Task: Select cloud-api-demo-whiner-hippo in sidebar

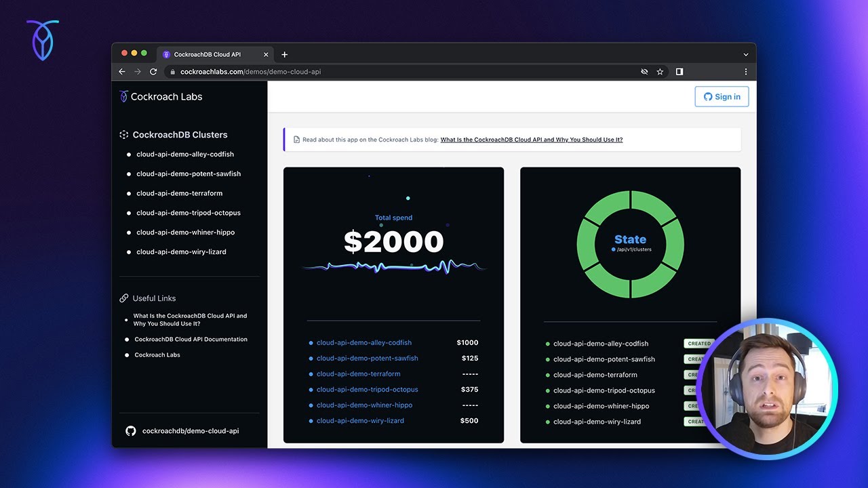Action: 186,232
